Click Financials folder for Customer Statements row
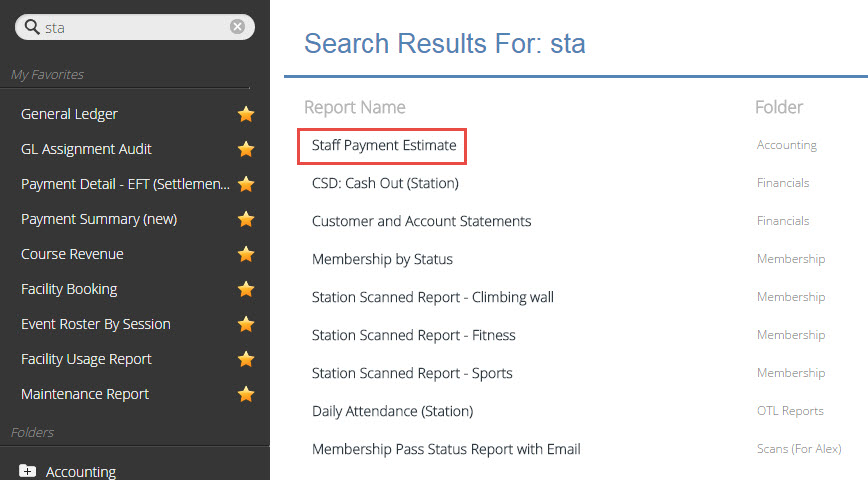Image resolution: width=868 pixels, height=480 pixels. pyautogui.click(x=783, y=221)
